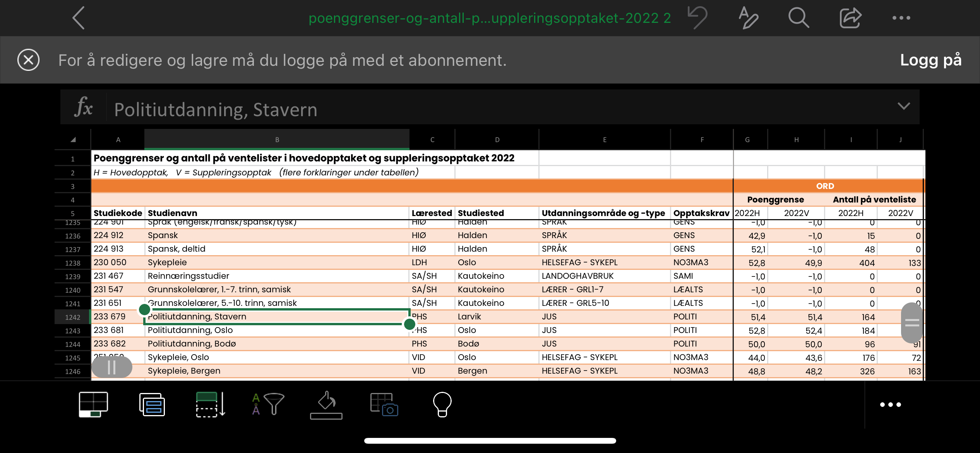The height and width of the screenshot is (453, 980).
Task: Select the Opptakskrav header cell
Action: (702, 213)
